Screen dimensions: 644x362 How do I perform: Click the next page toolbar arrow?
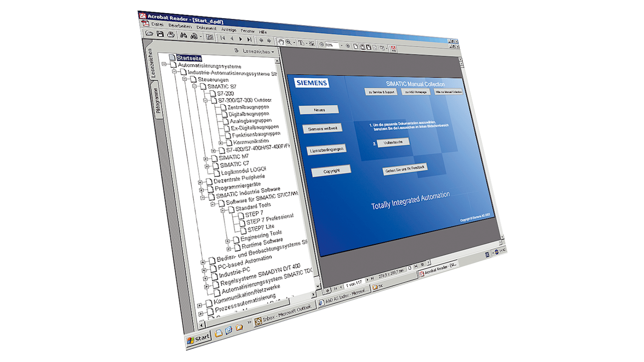tap(241, 39)
